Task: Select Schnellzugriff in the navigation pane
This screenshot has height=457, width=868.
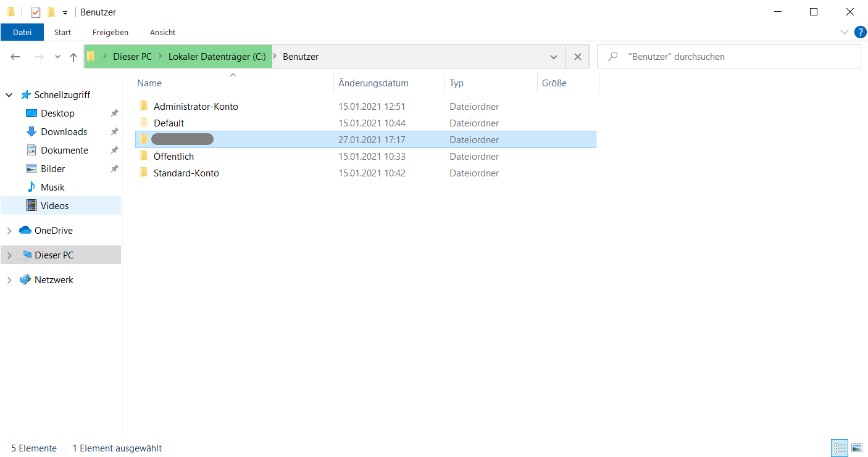Action: point(62,95)
